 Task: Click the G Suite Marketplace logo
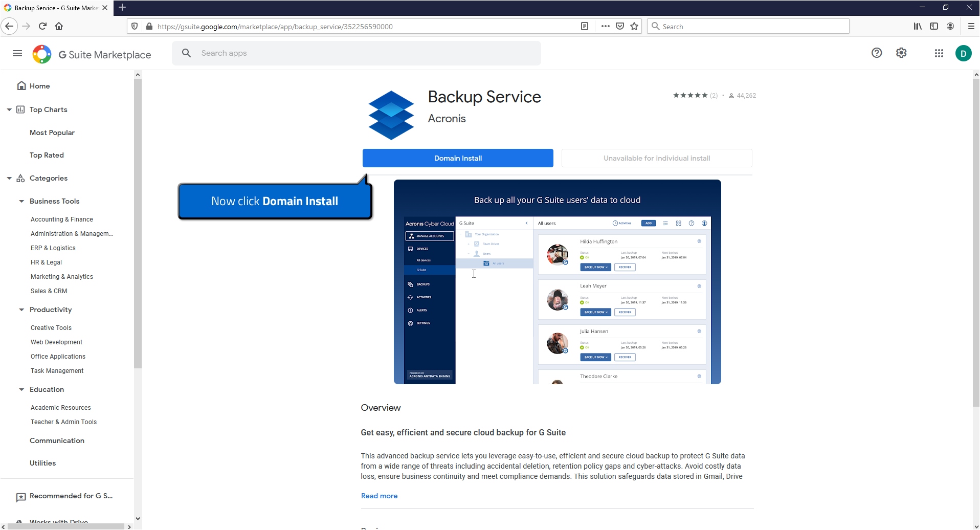point(92,54)
